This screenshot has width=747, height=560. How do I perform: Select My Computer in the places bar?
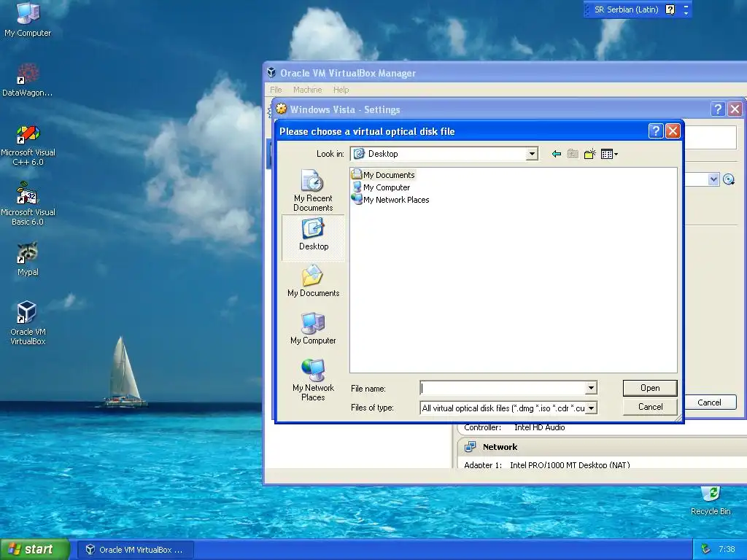click(x=313, y=329)
